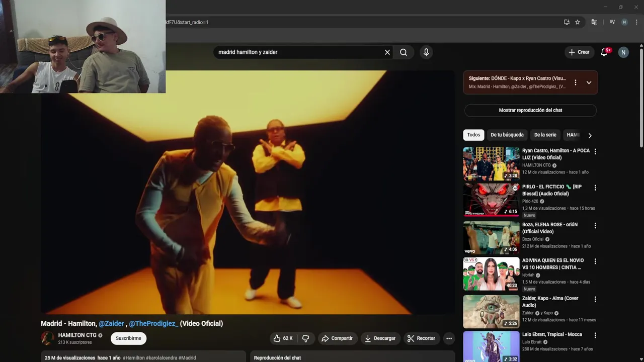Open HAMILTON CTG channel name
Screen dimensions: 644x362
pyautogui.click(x=77, y=335)
